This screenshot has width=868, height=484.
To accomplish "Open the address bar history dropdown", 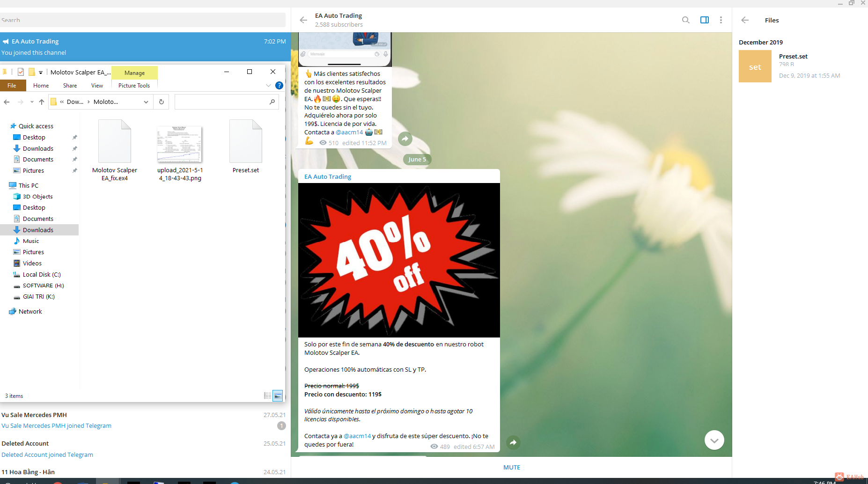I will point(146,102).
